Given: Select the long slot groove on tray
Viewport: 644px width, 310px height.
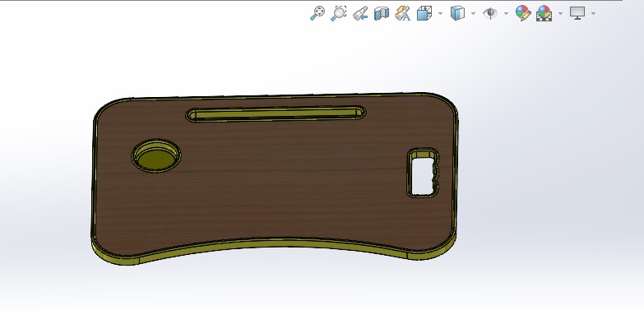Looking at the screenshot, I should tap(276, 113).
